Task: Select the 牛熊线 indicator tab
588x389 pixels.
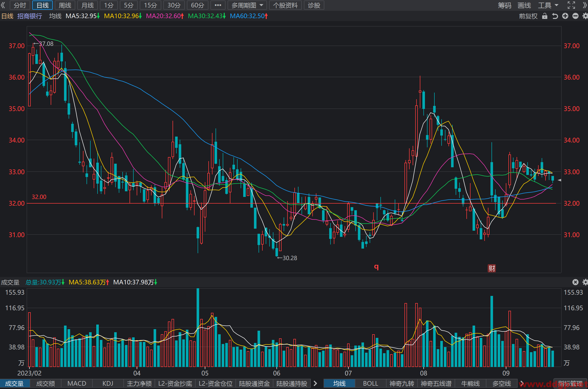Action: [471, 384]
